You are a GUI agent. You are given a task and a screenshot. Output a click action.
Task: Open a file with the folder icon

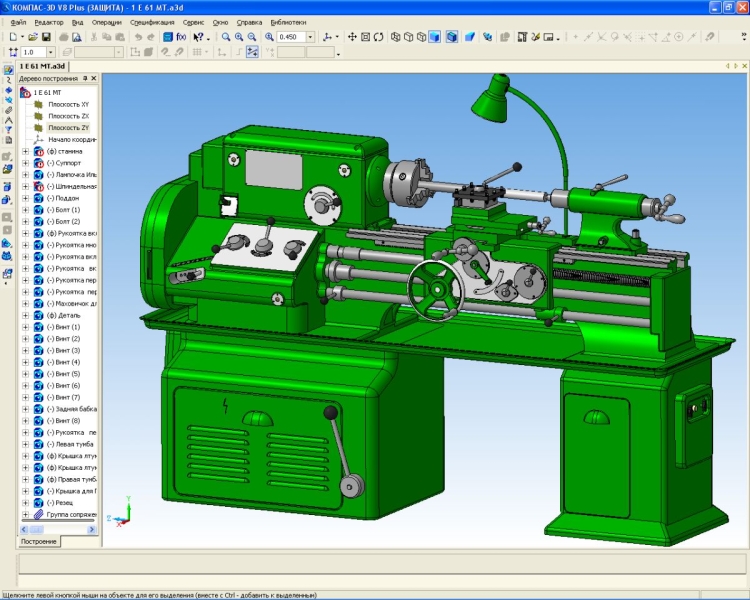(x=32, y=37)
